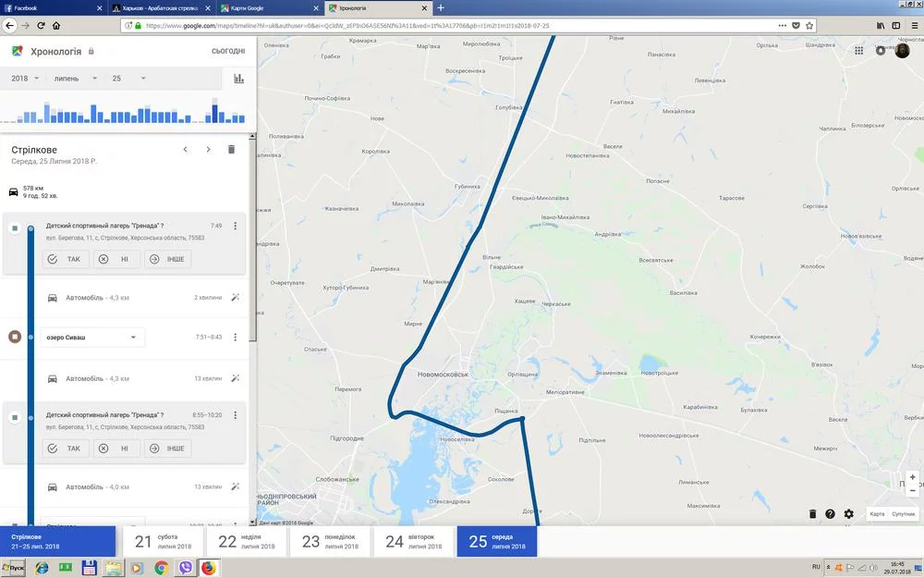This screenshot has width=924, height=578.
Task: Open options menu for the 7:49 Гренада visit
Action: pyautogui.click(x=235, y=226)
